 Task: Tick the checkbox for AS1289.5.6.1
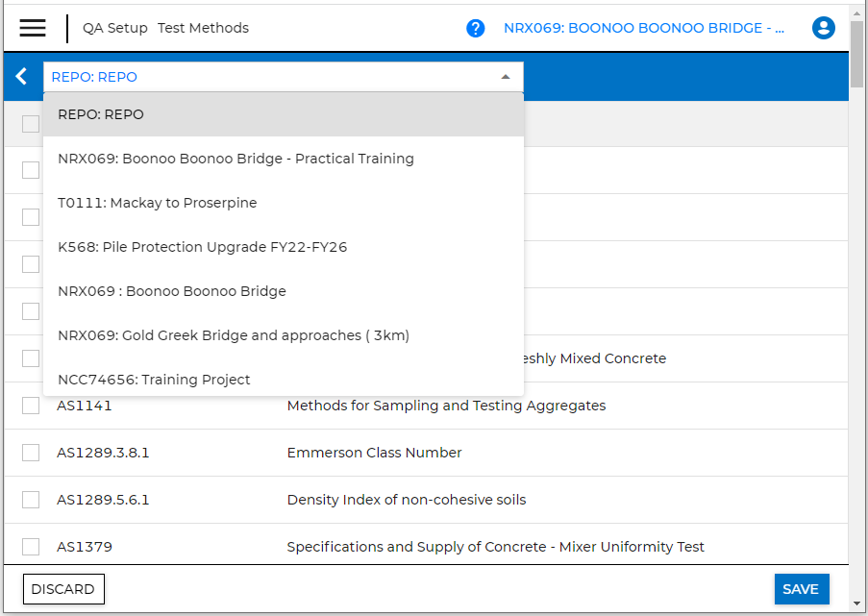[31, 500]
